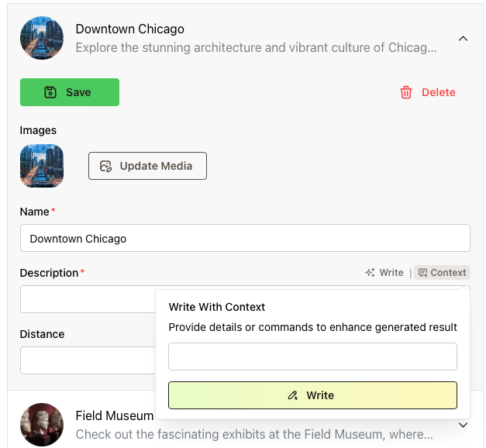
Task: Click the speech-bubble icon in Context
Action: coord(422,273)
